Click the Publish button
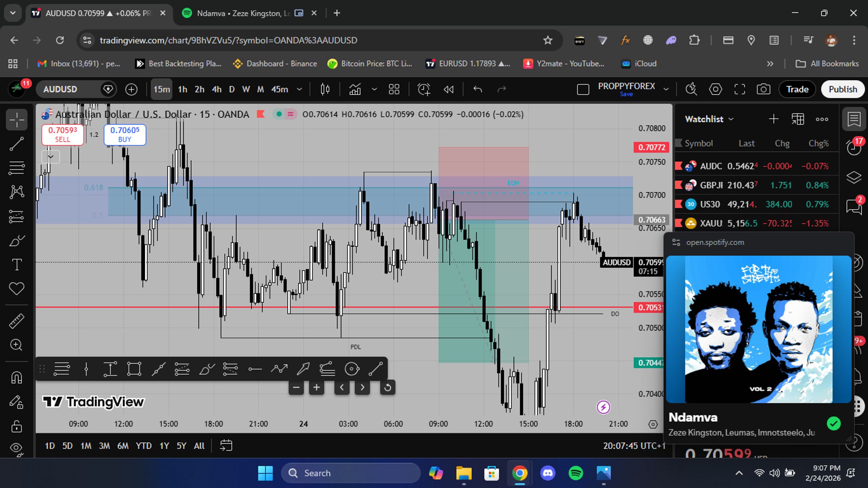 click(843, 89)
